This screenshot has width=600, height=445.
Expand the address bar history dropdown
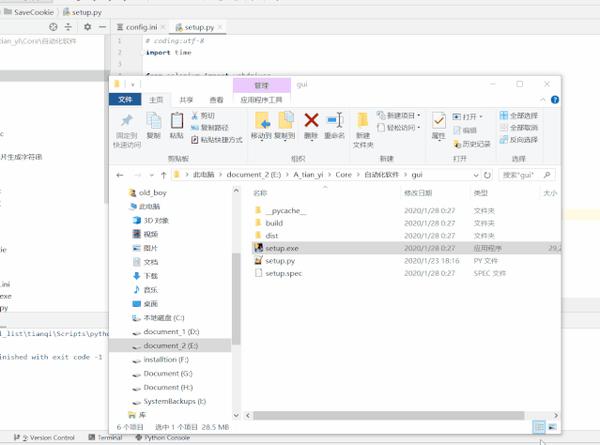(476, 175)
